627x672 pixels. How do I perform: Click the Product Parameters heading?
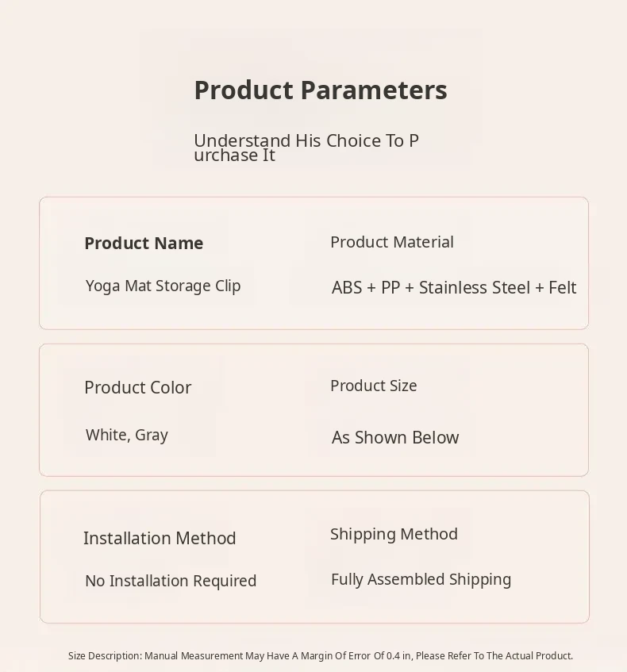coord(320,90)
